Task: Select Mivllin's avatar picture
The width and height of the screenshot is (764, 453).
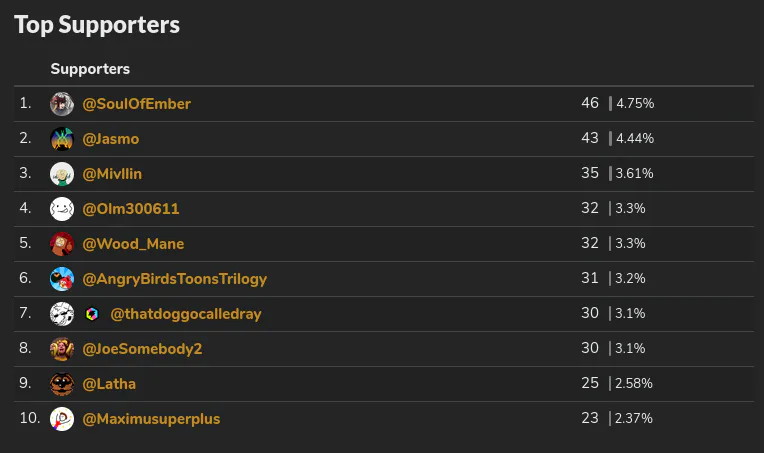Action: tap(62, 174)
